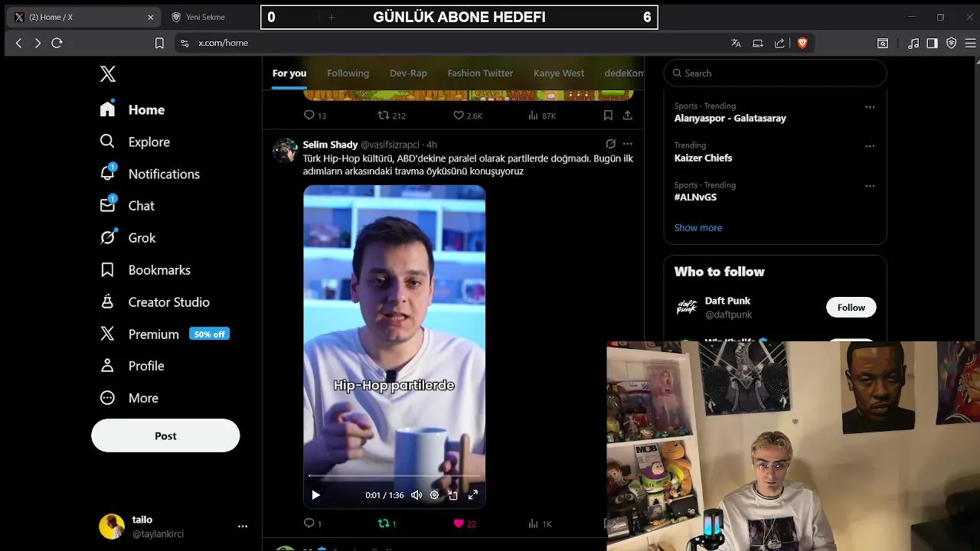Close the Home / X tab
This screenshot has width=980, height=551.
(151, 17)
